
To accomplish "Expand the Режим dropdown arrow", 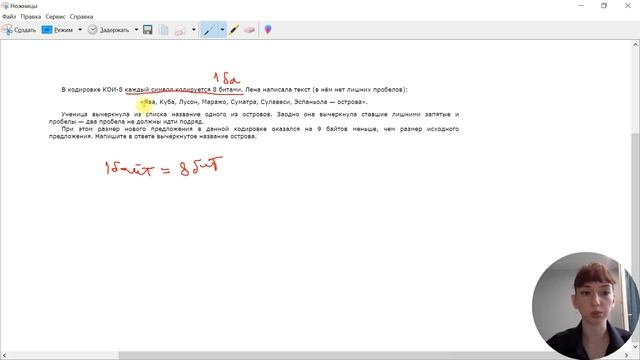I will pyautogui.click(x=80, y=30).
